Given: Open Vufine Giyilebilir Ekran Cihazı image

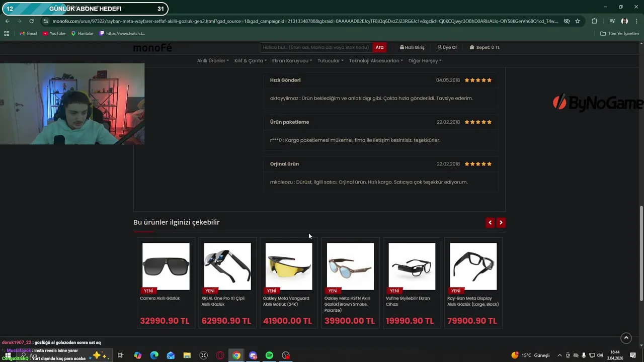Looking at the screenshot, I should [412, 266].
